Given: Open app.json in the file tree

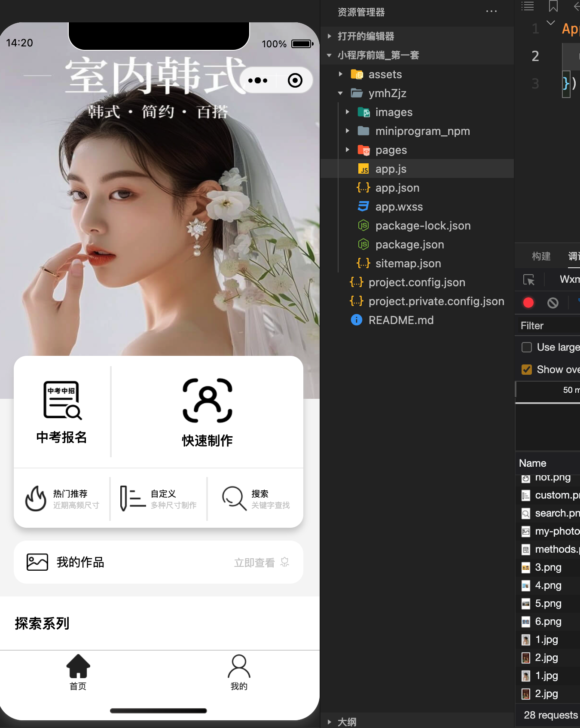Looking at the screenshot, I should click(417, 188).
